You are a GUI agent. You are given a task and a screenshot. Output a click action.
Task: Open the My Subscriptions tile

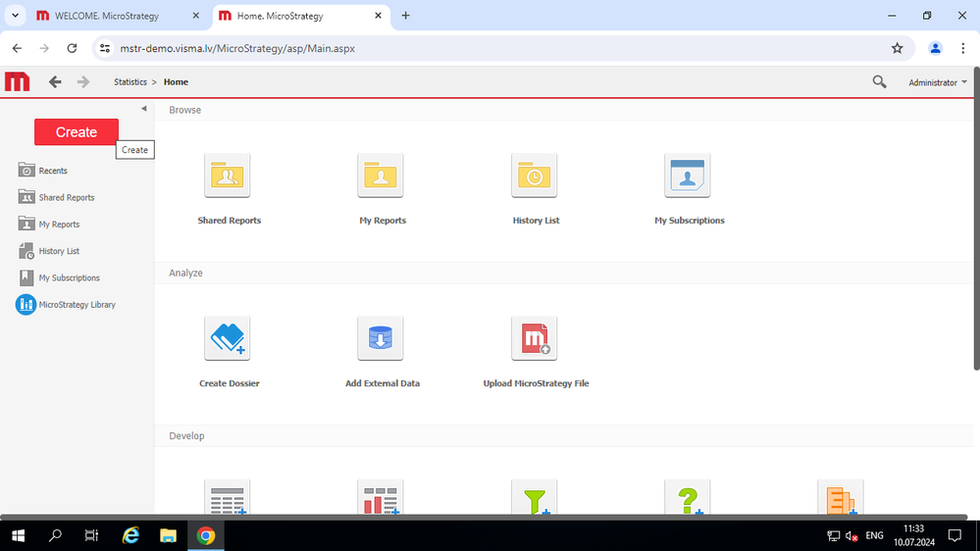coord(688,175)
